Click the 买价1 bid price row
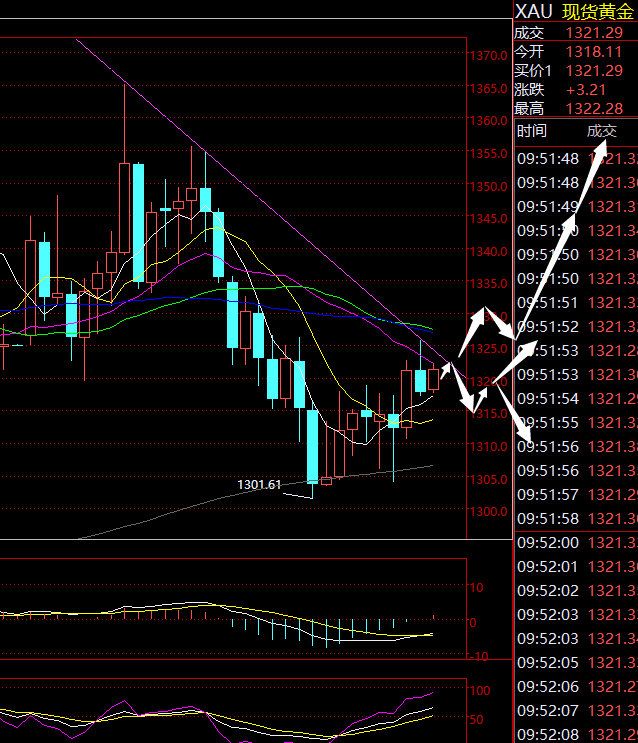 point(575,70)
